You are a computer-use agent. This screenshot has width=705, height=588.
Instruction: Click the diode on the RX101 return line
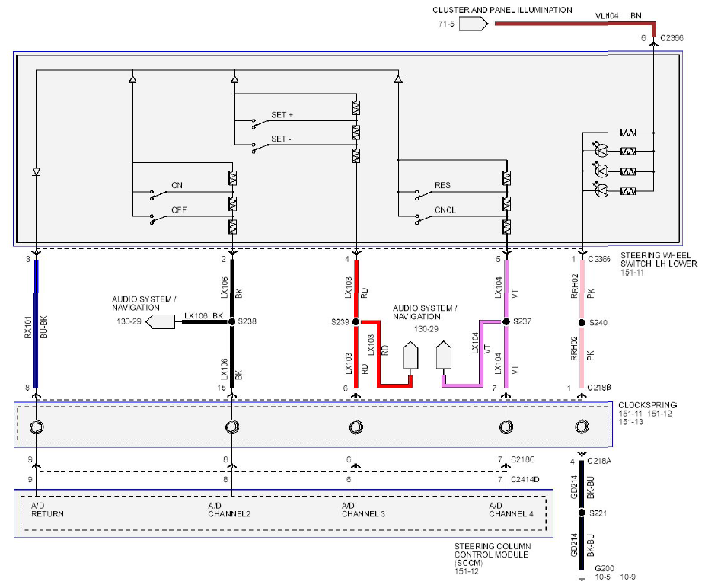[37, 172]
